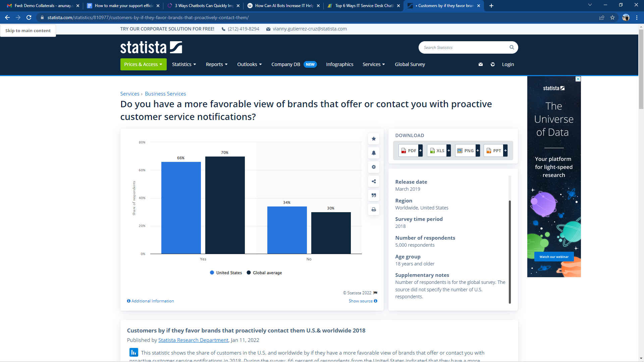The width and height of the screenshot is (644, 362).
Task: Click the Skip to main content button
Action: click(28, 31)
